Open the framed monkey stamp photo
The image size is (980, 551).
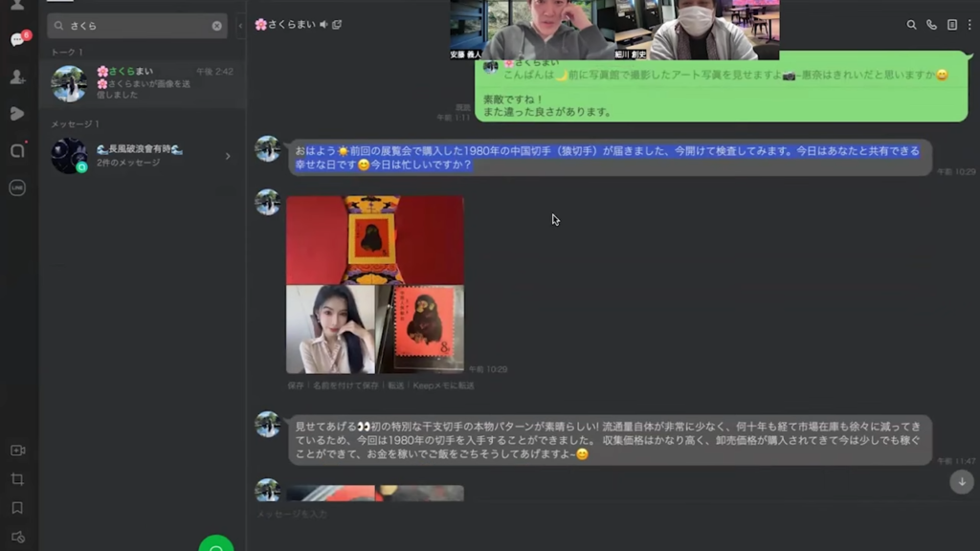[375, 240]
